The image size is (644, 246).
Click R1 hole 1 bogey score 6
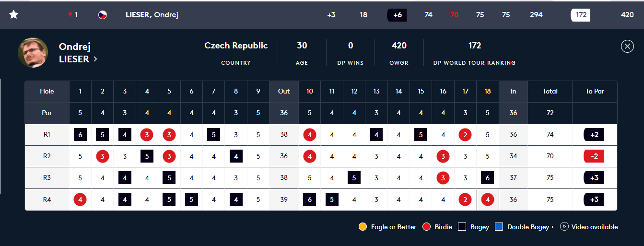pyautogui.click(x=80, y=135)
